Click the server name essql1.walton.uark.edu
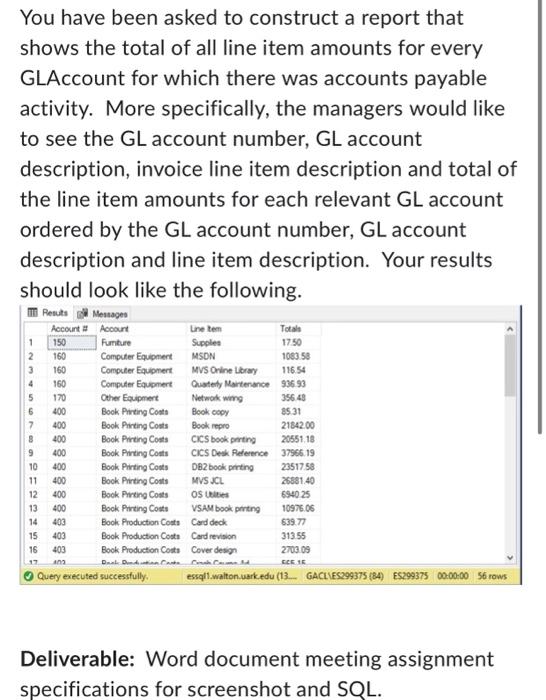The width and height of the screenshot is (546, 700). pyautogui.click(x=244, y=576)
